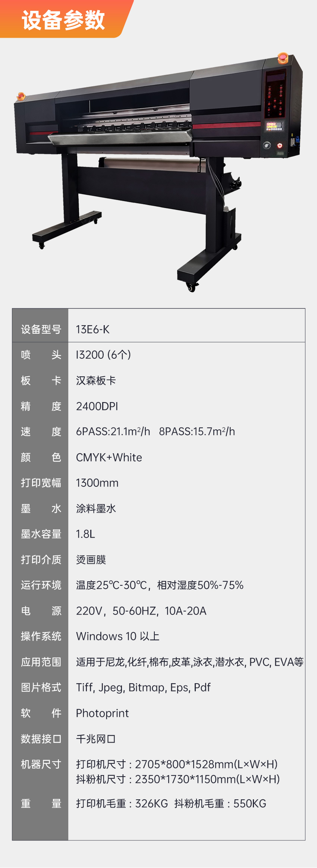Click the 打印机毛重：326KG weight text
Screen dimensions: 317x868
click(122, 803)
